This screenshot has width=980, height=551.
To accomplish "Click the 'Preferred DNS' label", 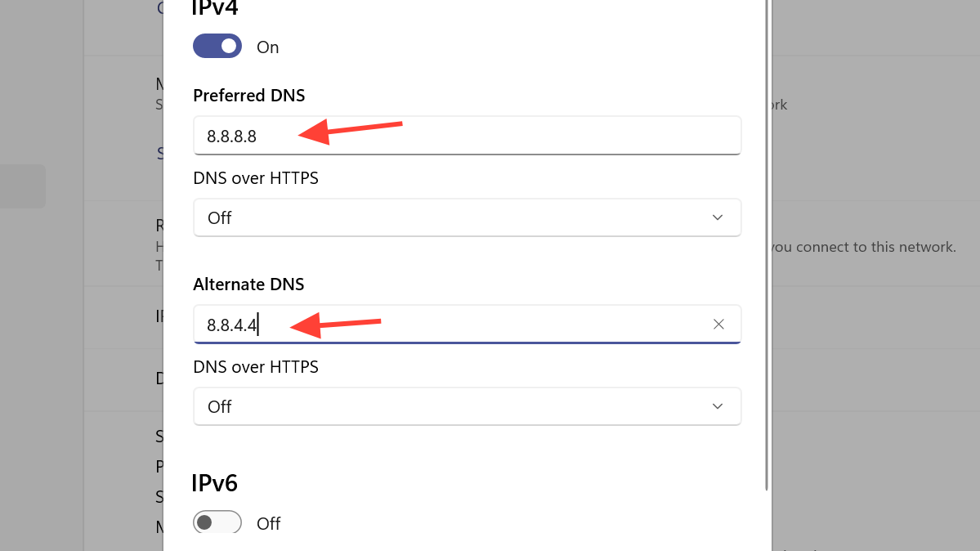I will pos(249,96).
